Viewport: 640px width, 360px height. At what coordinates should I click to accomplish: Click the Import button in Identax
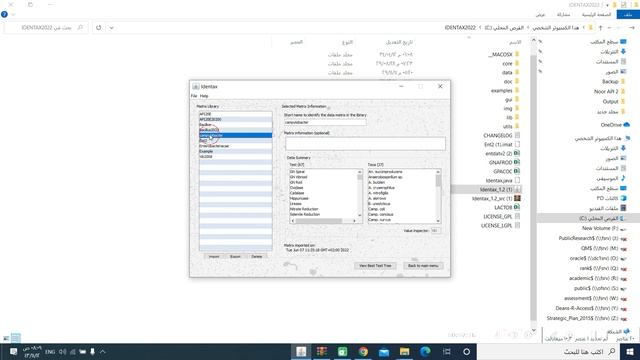coord(214,256)
